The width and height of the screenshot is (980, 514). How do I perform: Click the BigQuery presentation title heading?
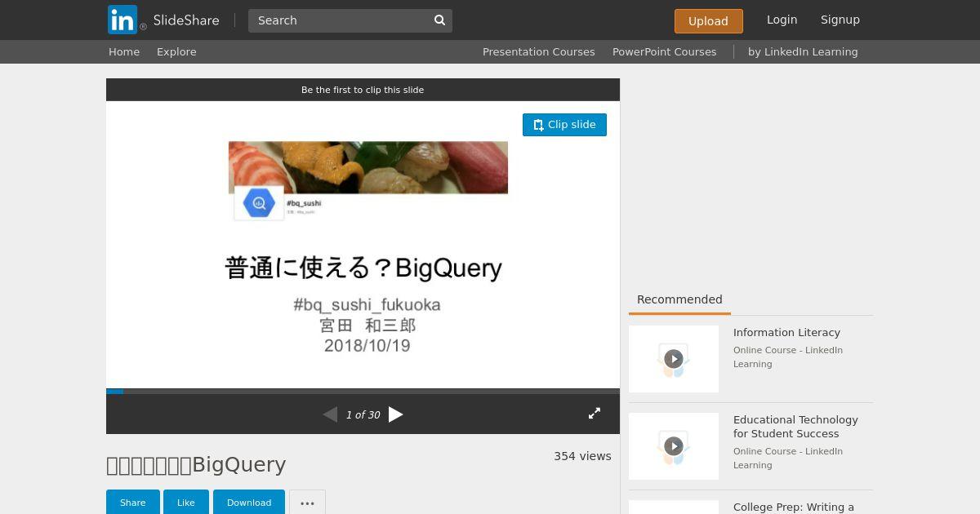coord(196,465)
